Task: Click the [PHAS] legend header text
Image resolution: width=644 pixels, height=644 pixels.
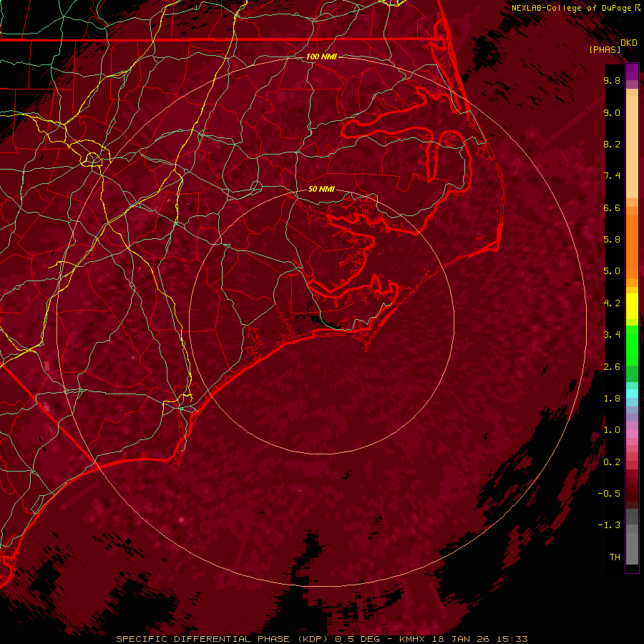Action: click(605, 49)
